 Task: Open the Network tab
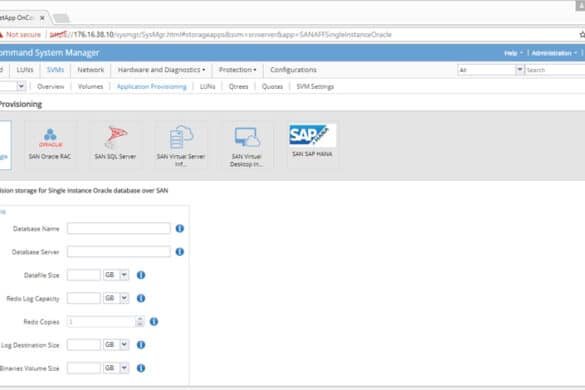pos(91,70)
